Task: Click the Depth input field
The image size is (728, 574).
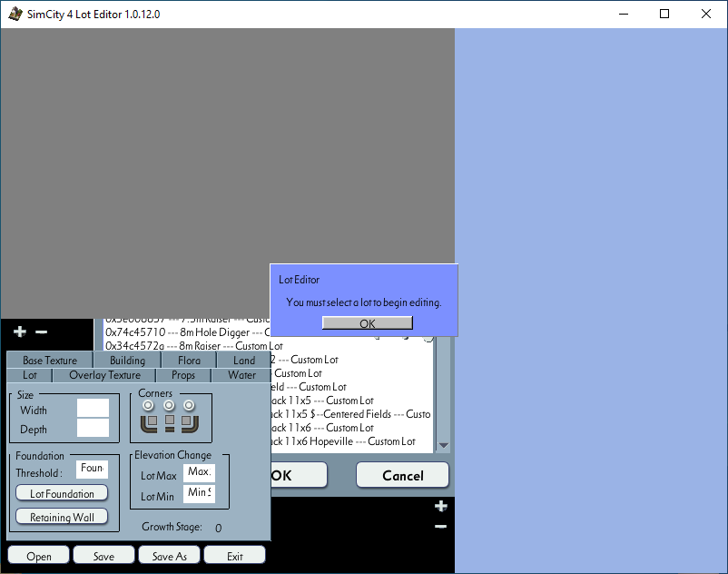Action: [x=93, y=428]
